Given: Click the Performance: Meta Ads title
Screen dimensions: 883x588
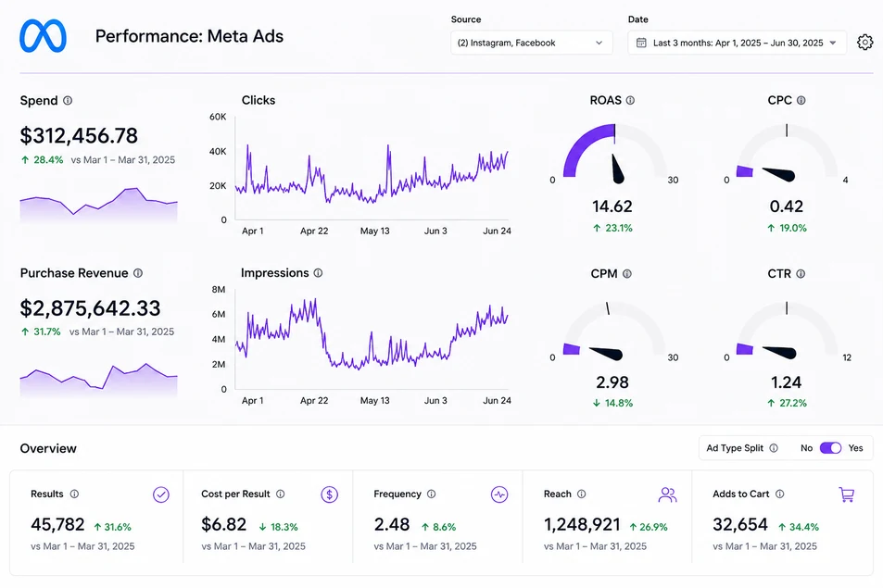Looking at the screenshot, I should click(x=189, y=36).
